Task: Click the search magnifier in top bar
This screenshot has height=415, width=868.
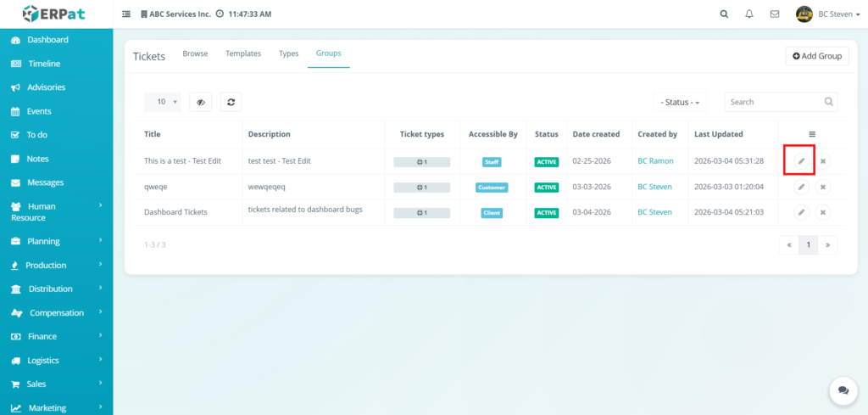Action: 724,14
